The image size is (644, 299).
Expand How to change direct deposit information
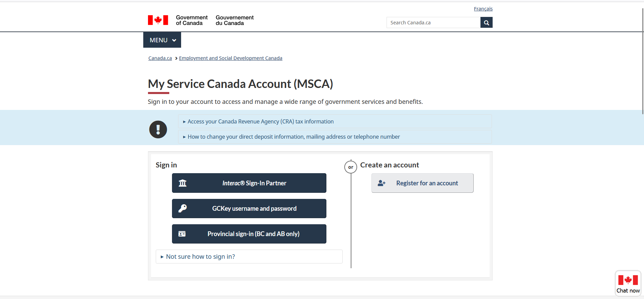pos(335,137)
